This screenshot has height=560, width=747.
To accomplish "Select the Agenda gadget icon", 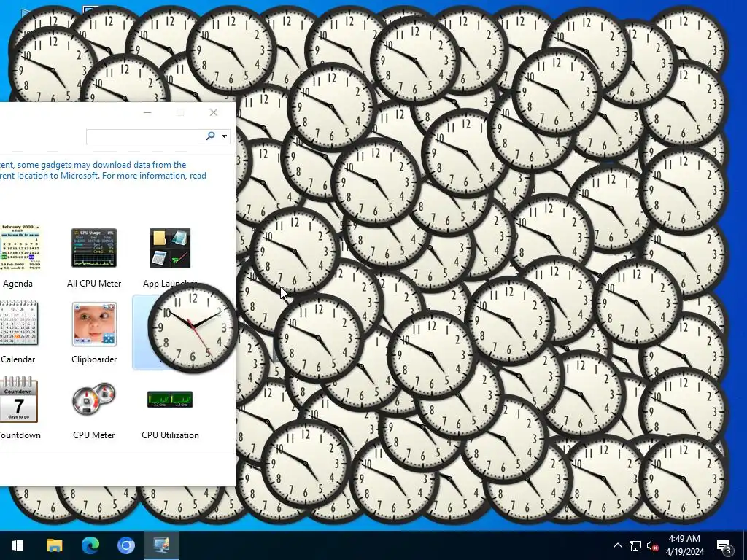I will (20, 248).
